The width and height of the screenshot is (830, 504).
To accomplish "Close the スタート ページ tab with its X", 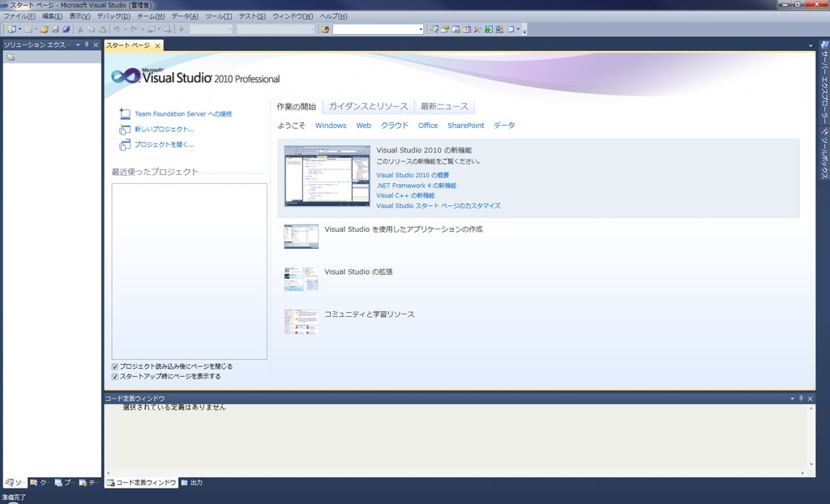I will click(157, 46).
